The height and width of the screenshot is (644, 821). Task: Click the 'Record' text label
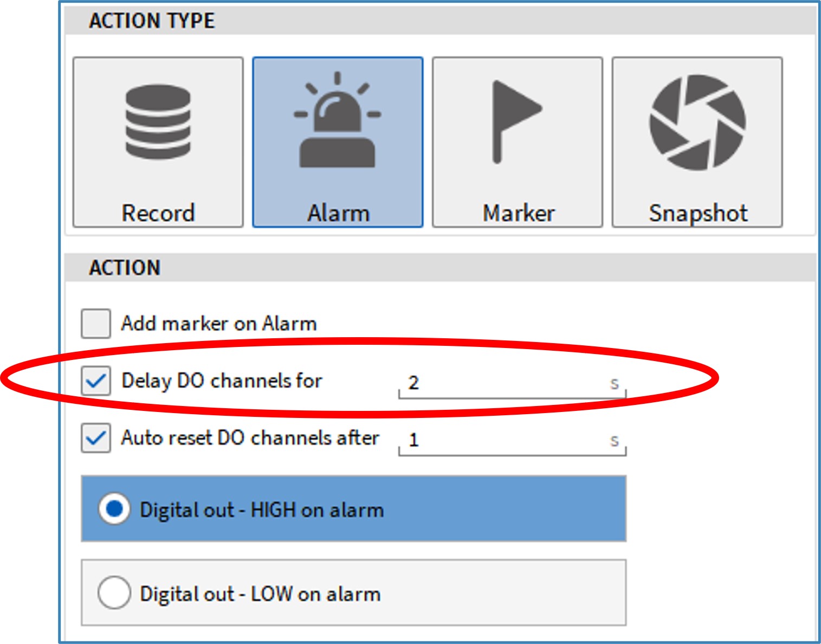click(x=158, y=213)
